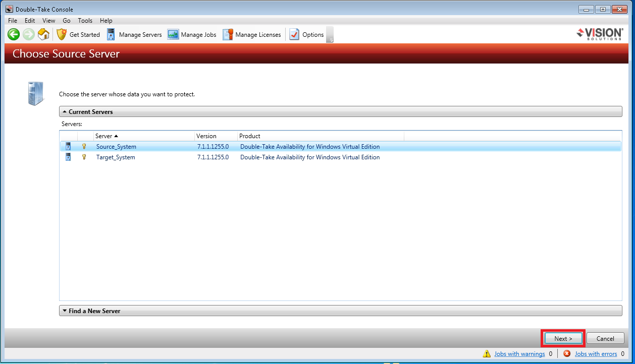Click the server icon beside Target_System
The width and height of the screenshot is (635, 364).
click(68, 157)
